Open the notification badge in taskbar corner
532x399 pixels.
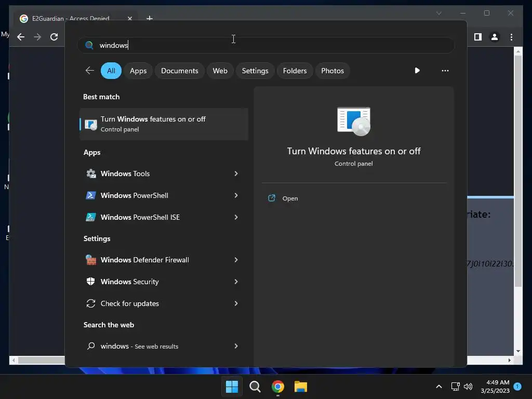point(517,387)
